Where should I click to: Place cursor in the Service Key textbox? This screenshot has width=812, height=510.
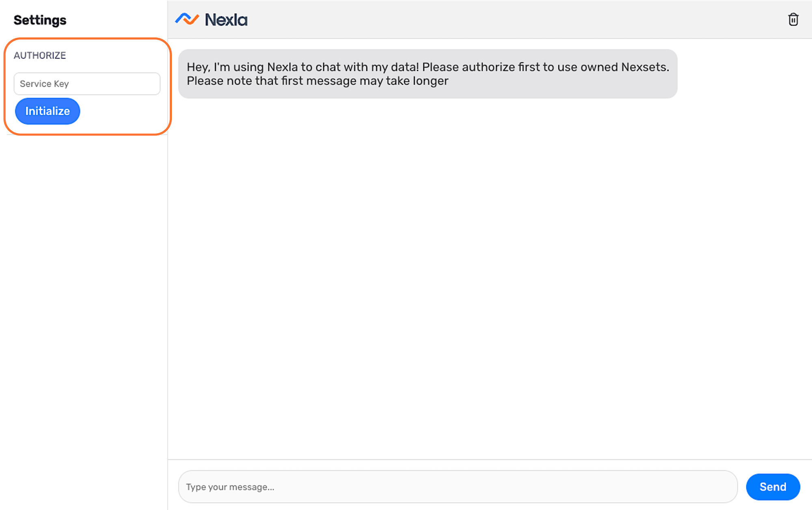pos(87,84)
